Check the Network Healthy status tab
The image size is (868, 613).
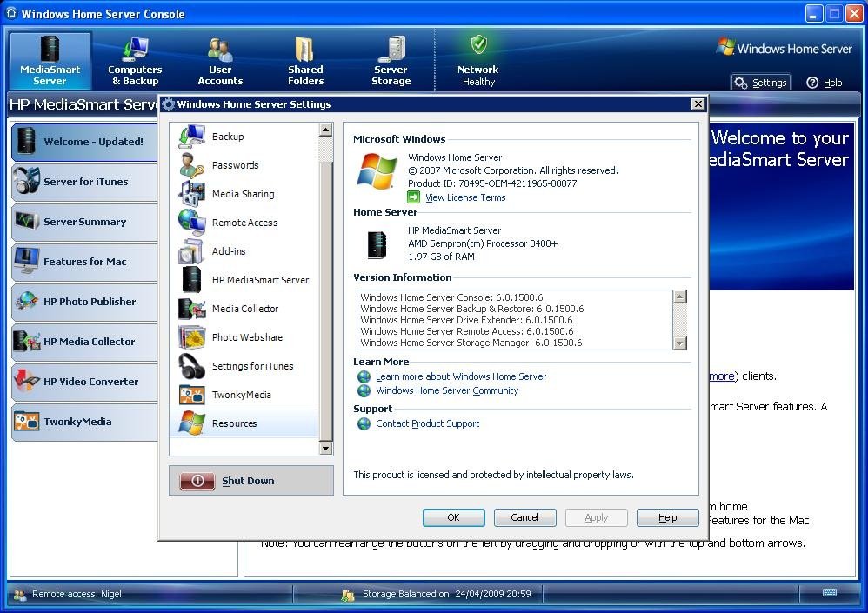click(x=478, y=61)
